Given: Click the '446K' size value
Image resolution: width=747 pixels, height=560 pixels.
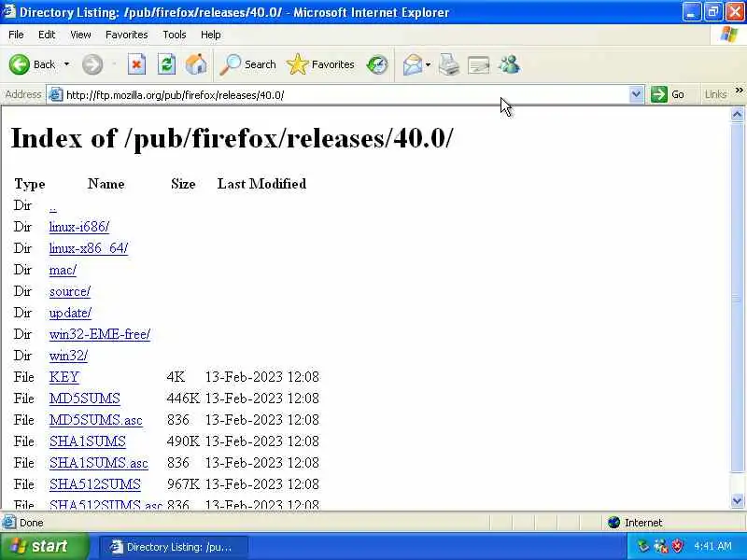Looking at the screenshot, I should coord(183,399).
